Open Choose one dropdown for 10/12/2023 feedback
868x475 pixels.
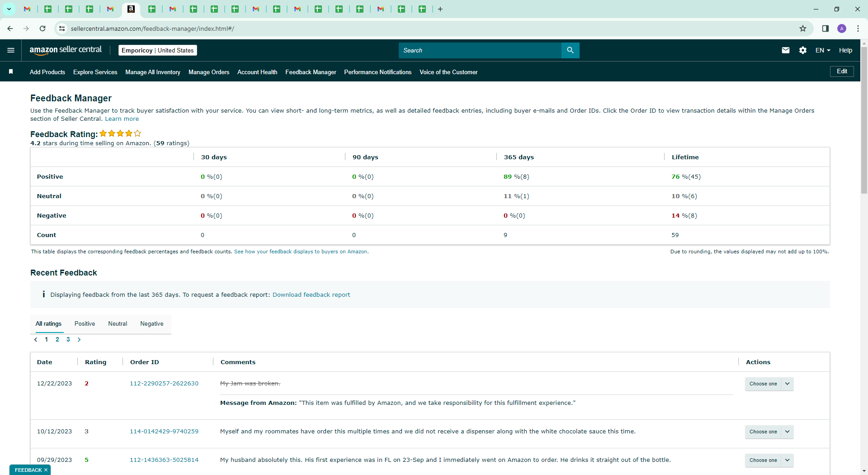(x=769, y=432)
